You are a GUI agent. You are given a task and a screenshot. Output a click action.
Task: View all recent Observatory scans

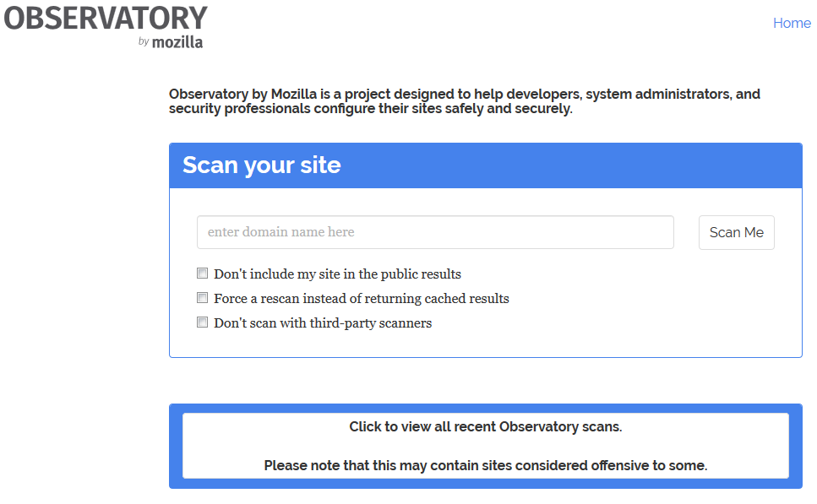pos(486,427)
